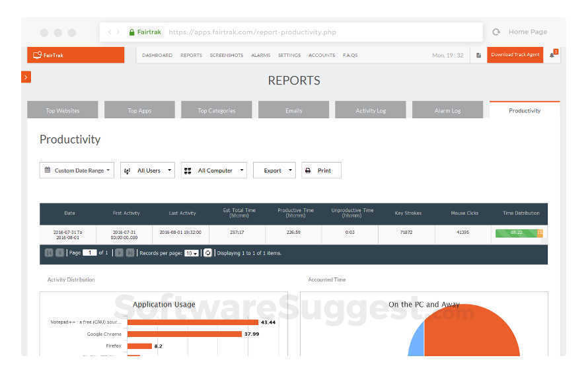Open the Settings menu
The width and height of the screenshot is (588, 372).
point(289,55)
